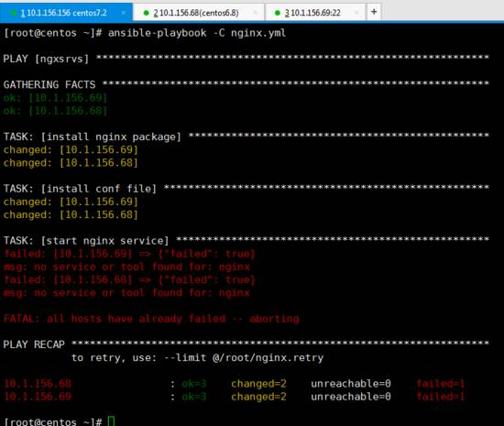Click the green terminal cursor at the prompt
Viewport: 504px width, 426px height.
coord(111,421)
